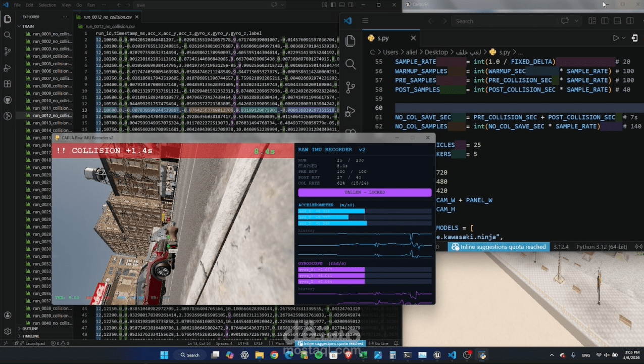Open Selection menu
The height and width of the screenshot is (364, 644).
pyautogui.click(x=47, y=5)
